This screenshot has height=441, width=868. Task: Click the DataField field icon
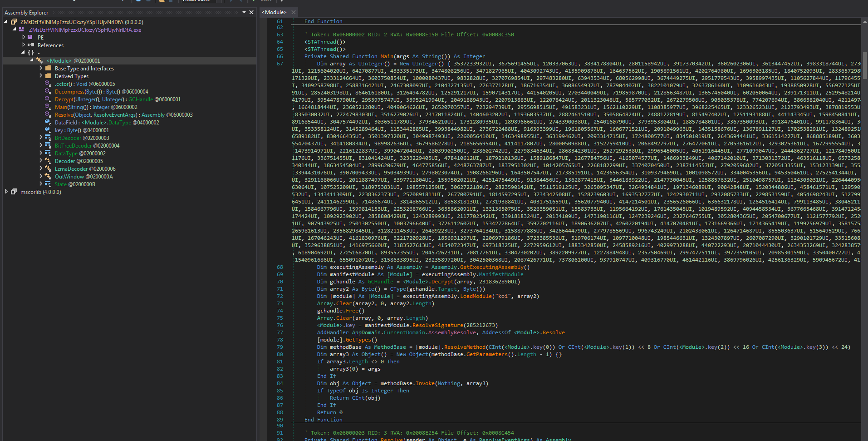point(48,122)
